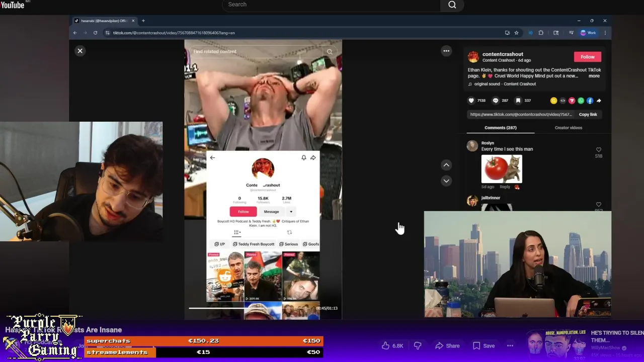Open the Work profile menu
This screenshot has width=644, height=362.
pyautogui.click(x=588, y=33)
